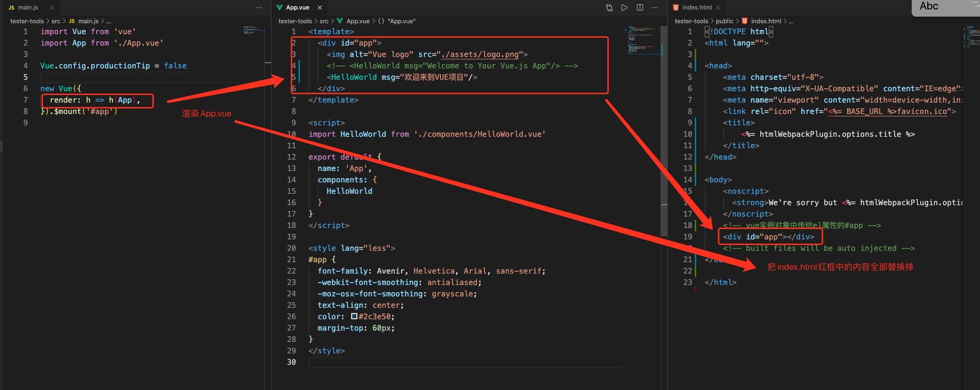Open the "App.vue" symbol breadcrumb

tap(401, 21)
